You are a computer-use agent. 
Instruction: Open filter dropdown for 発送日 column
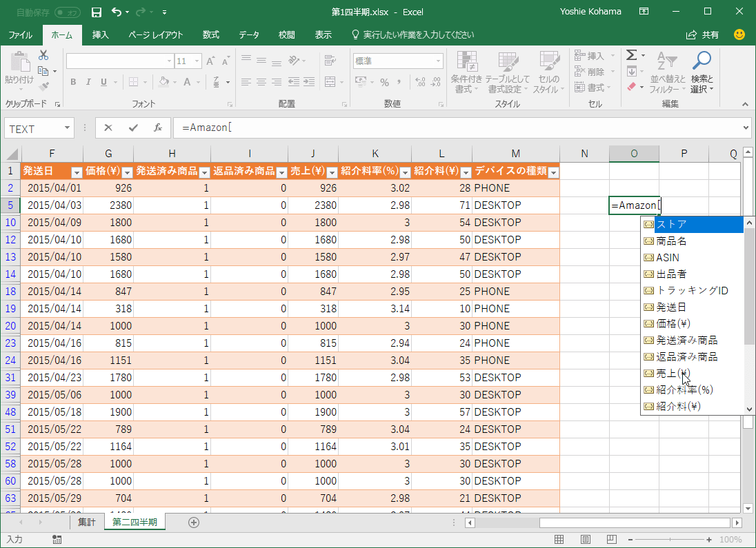pos(77,172)
